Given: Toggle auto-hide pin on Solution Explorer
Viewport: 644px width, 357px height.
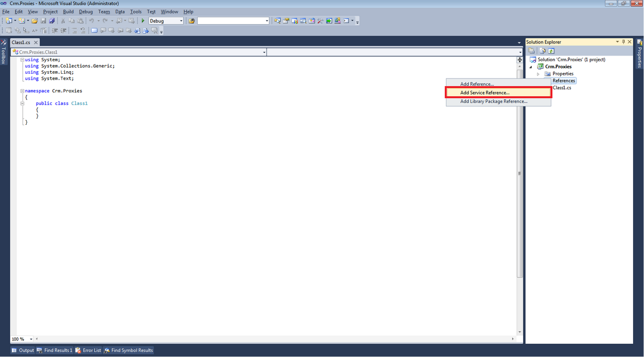Looking at the screenshot, I should (x=623, y=42).
